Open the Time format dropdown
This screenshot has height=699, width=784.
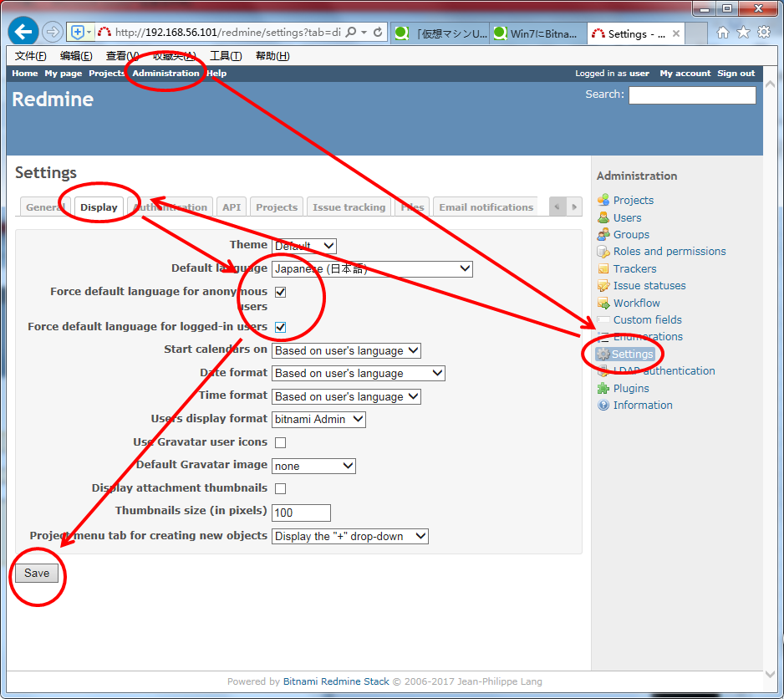pos(346,397)
